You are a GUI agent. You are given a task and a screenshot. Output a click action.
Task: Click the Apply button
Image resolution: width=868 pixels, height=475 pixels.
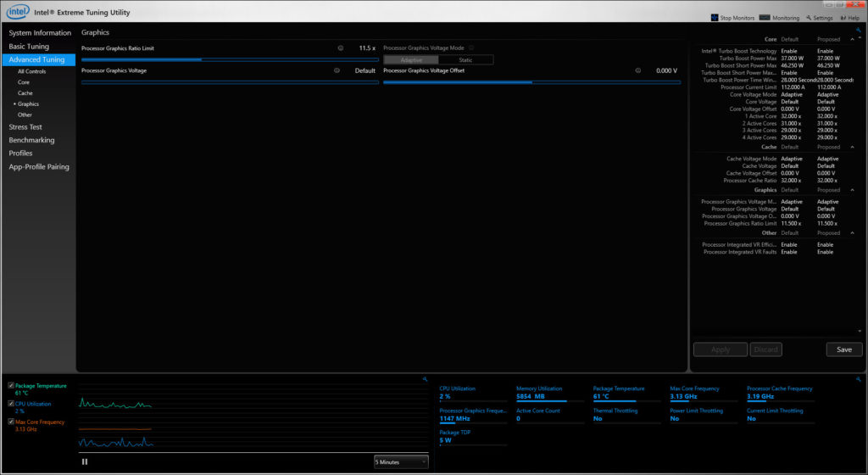[x=721, y=349]
